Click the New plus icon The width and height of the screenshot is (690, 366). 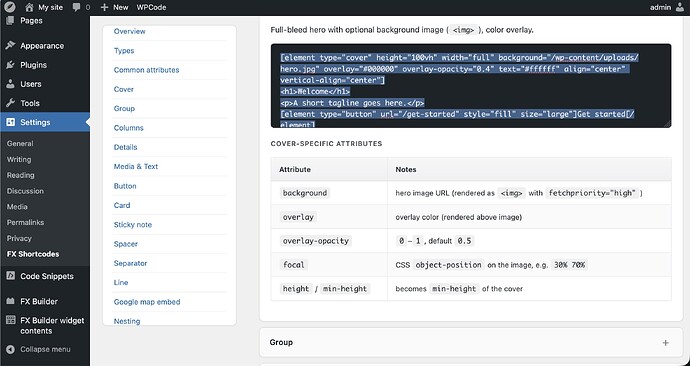(104, 7)
